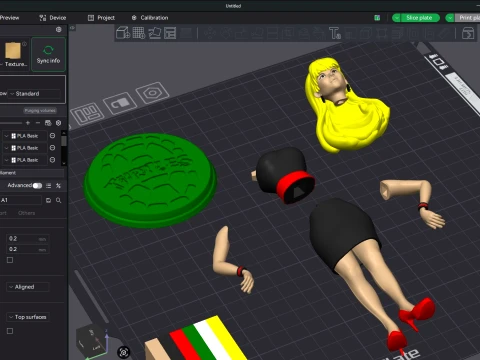Image resolution: width=480 pixels, height=360 pixels.
Task: Click the Purging volumes button
Action: pos(40,110)
